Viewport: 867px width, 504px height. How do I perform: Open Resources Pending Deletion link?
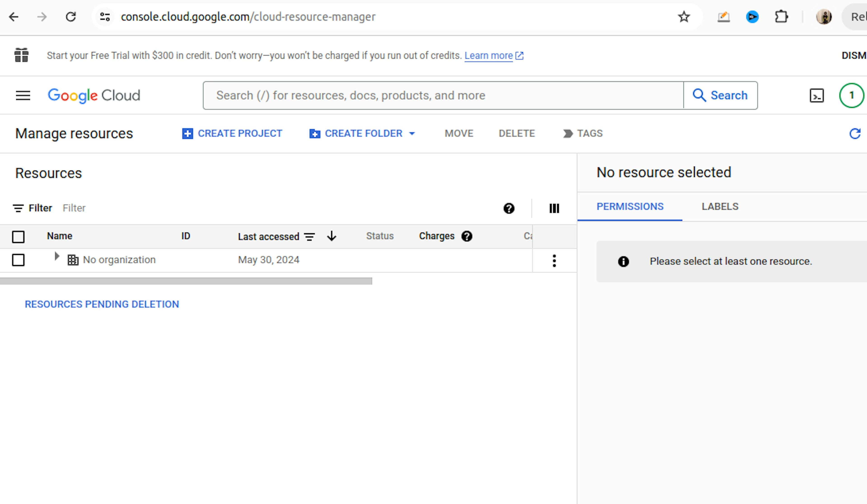(102, 304)
